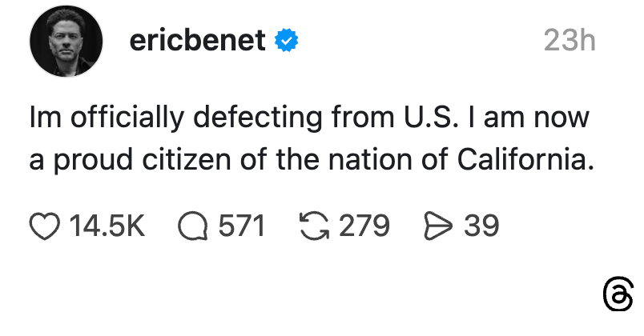The image size is (644, 336).
Task: Click the 23h timestamp
Action: point(570,40)
